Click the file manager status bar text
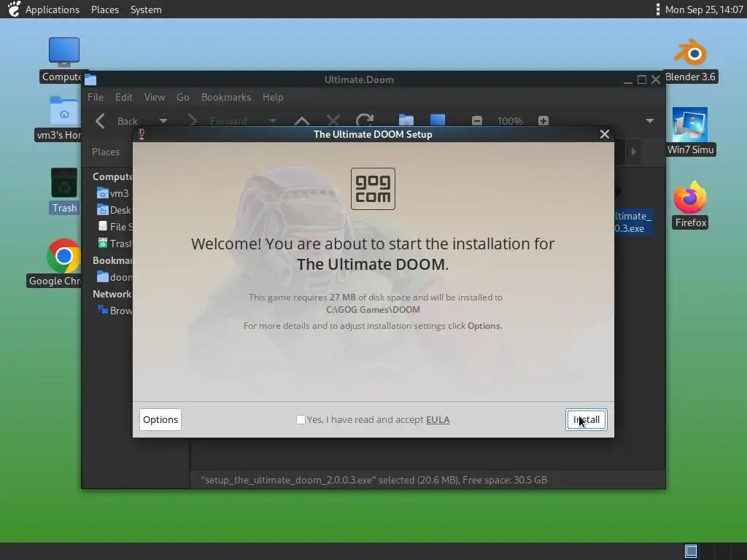Viewport: 747px width, 560px height. (x=374, y=480)
